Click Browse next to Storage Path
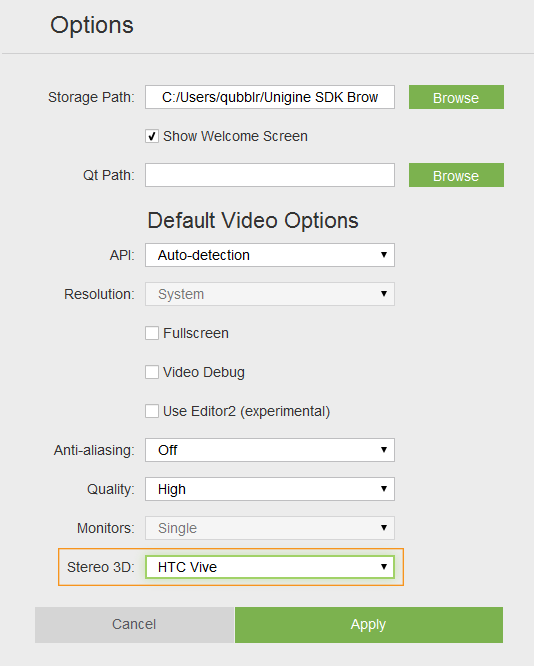 coord(456,97)
